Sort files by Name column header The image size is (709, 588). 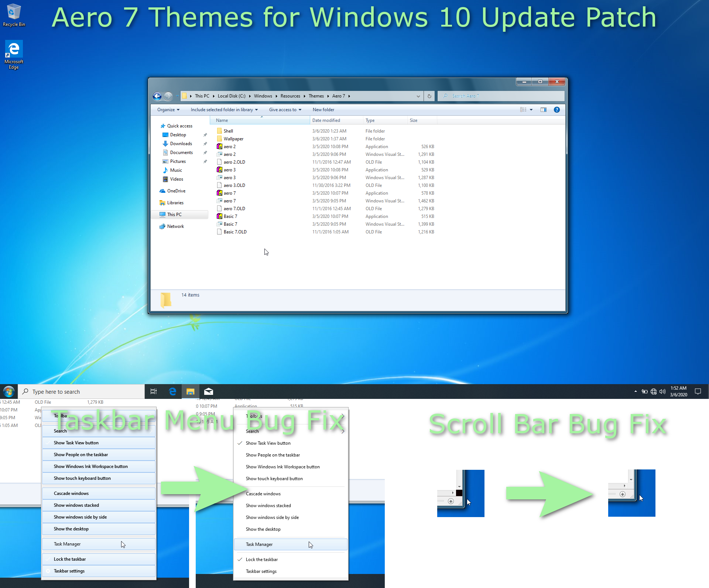point(260,120)
